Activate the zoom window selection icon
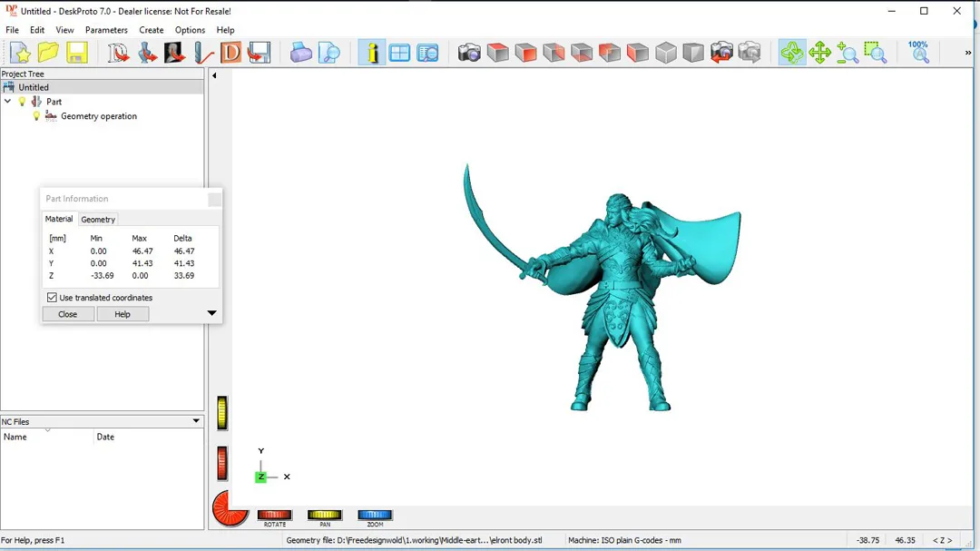Image resolution: width=980 pixels, height=551 pixels. click(x=875, y=53)
